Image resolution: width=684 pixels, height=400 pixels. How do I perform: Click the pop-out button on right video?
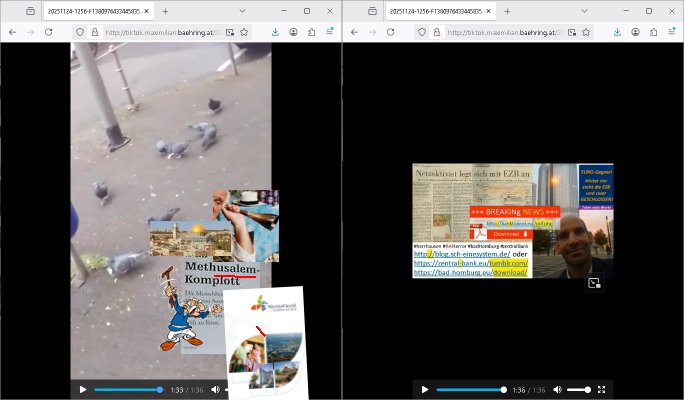click(594, 284)
